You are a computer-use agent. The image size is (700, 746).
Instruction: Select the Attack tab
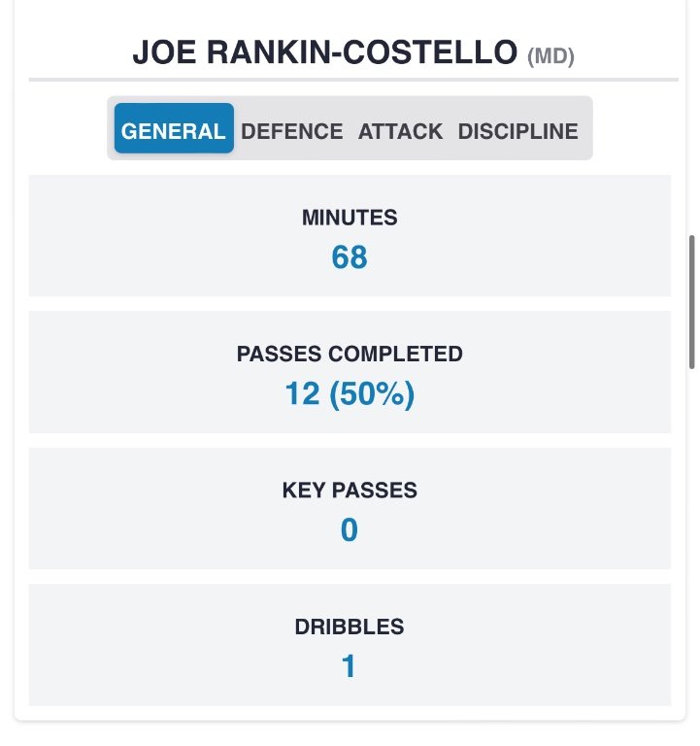(x=400, y=131)
